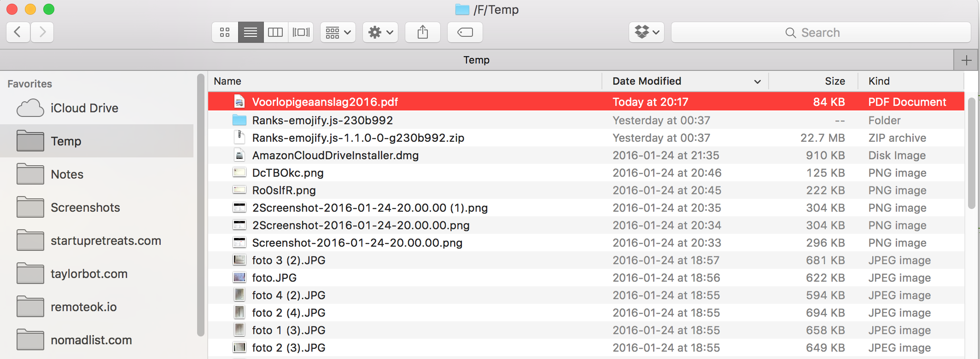Click the sidebar vertical scrollbar
This screenshot has height=359, width=980.
(200, 205)
